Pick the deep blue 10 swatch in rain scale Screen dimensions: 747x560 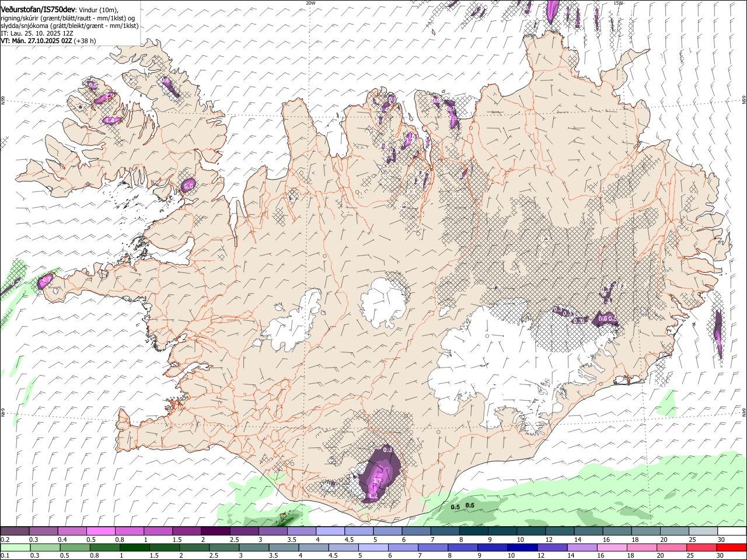pos(522,548)
